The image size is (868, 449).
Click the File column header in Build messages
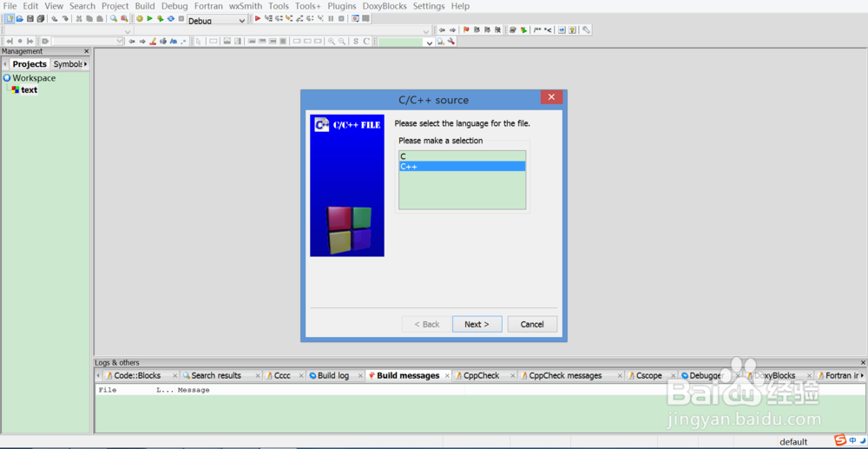[x=108, y=390]
